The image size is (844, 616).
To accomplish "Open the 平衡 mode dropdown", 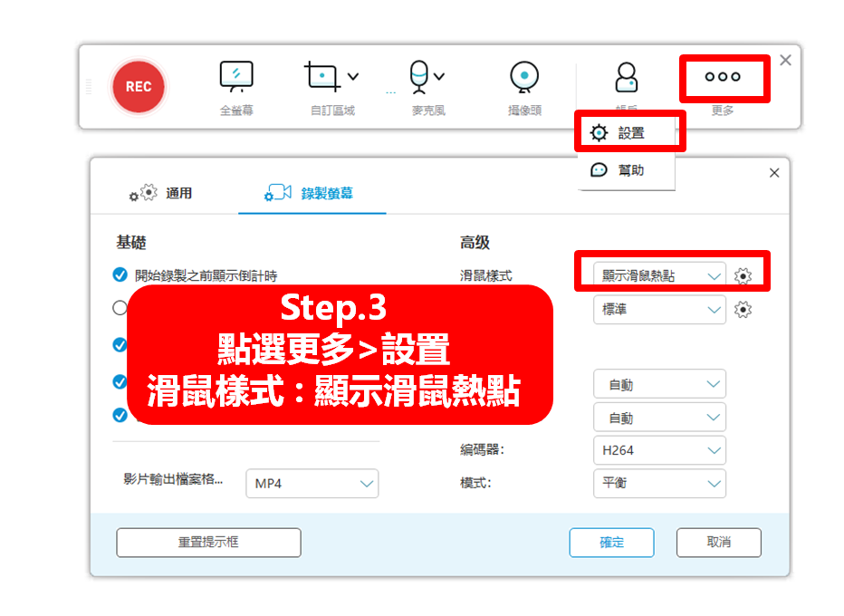I will tap(659, 483).
